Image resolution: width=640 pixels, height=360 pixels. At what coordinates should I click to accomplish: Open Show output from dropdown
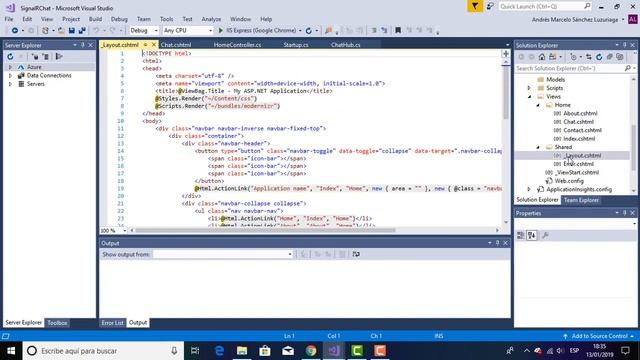tap(223, 254)
